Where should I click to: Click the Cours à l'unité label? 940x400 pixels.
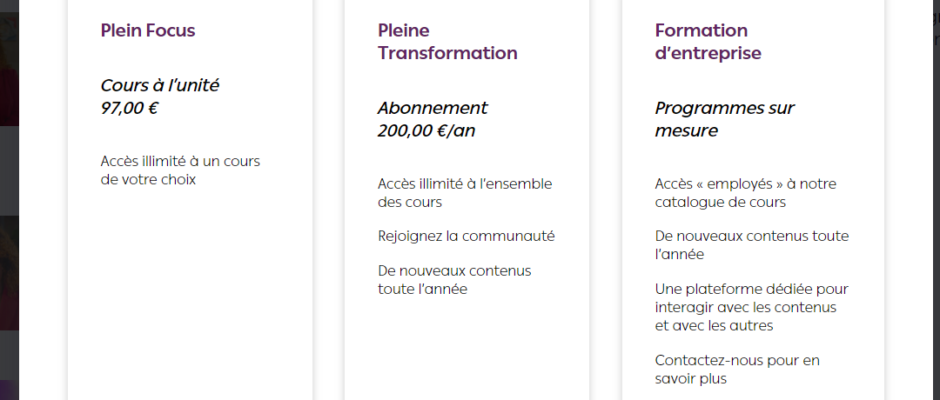point(159,85)
